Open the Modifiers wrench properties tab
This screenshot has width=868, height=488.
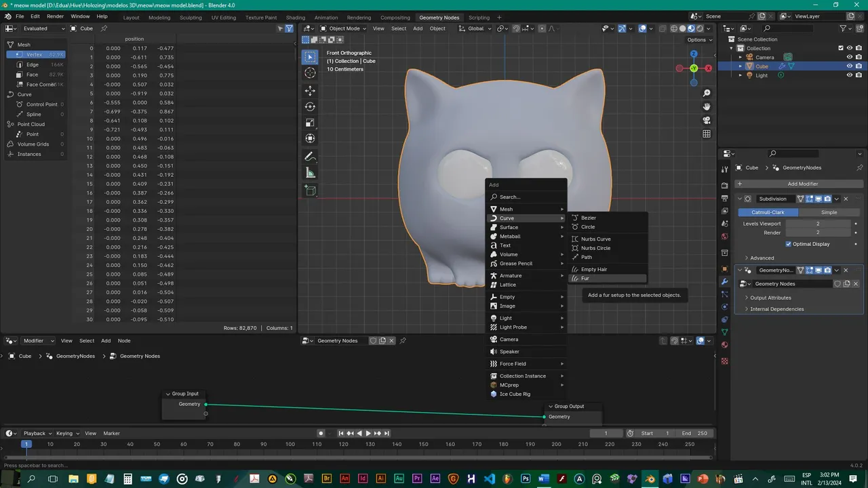(724, 281)
